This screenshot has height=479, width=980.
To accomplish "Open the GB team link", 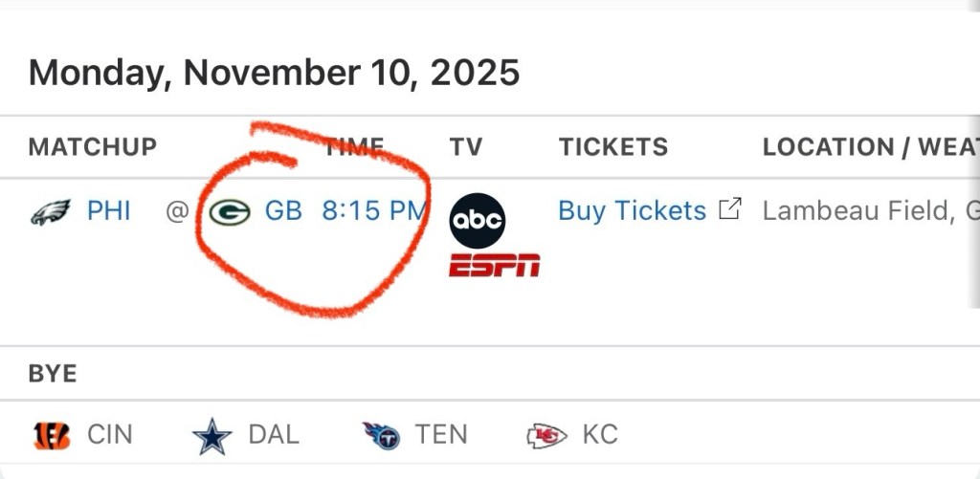I will [x=283, y=210].
